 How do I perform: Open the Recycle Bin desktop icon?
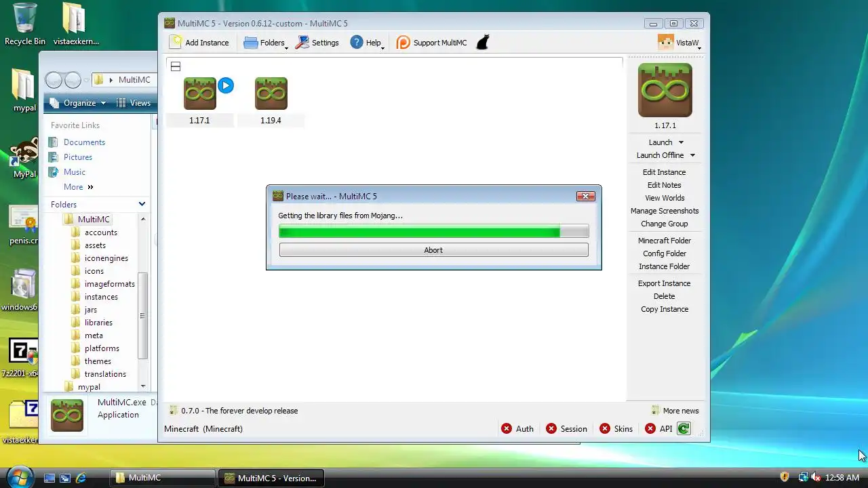pos(25,24)
